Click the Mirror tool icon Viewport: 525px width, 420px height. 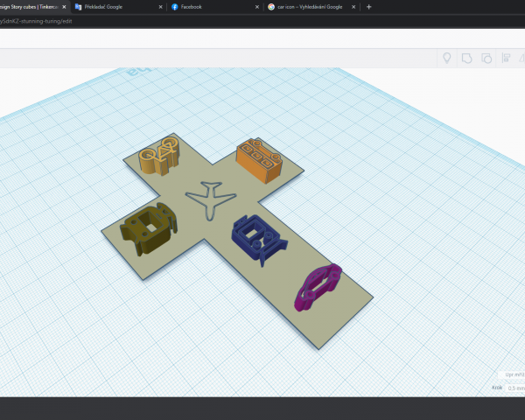(x=521, y=59)
